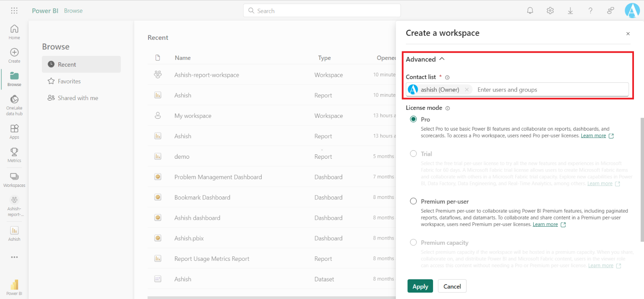Remove ashish (Owner) from contact list
This screenshot has width=644, height=299.
(x=467, y=90)
